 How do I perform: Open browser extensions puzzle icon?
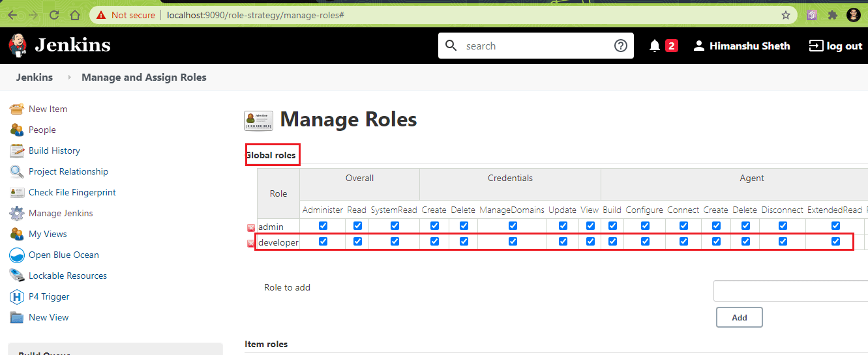(x=833, y=14)
